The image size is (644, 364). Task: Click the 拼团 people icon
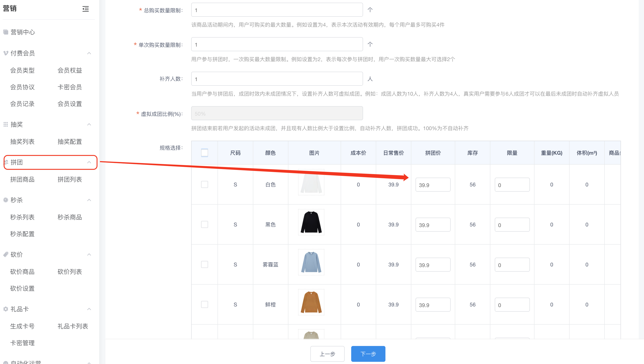click(x=6, y=162)
